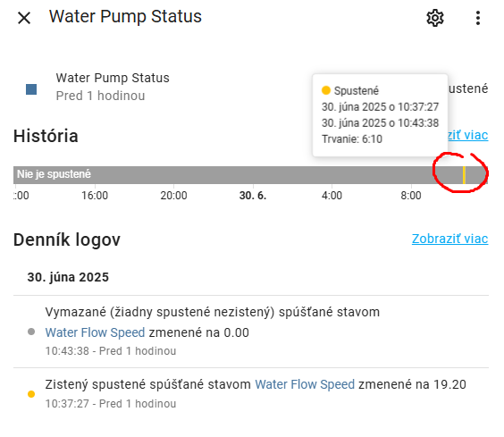Click the grey dot of the cleared log entry

[x=31, y=332]
